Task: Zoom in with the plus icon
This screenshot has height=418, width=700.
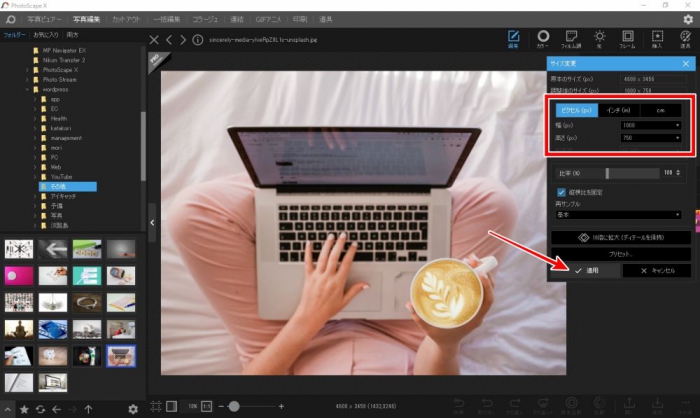Action: pos(281,406)
